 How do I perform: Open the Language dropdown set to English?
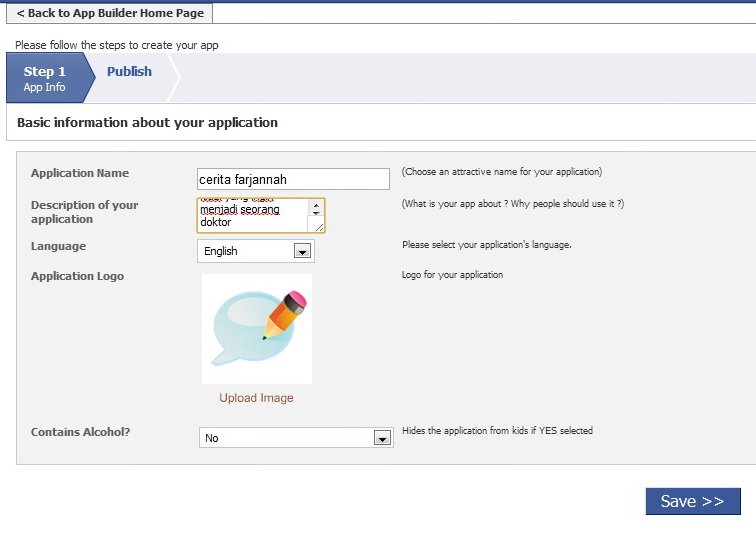pyautogui.click(x=302, y=252)
